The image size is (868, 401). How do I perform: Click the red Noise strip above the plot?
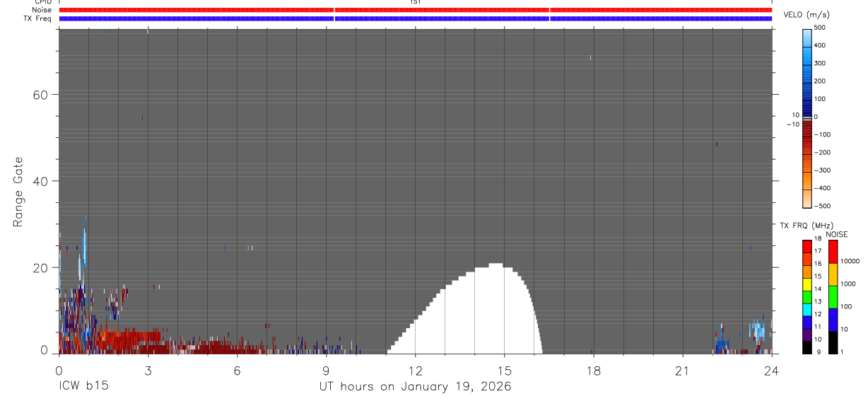pyautogui.click(x=416, y=10)
